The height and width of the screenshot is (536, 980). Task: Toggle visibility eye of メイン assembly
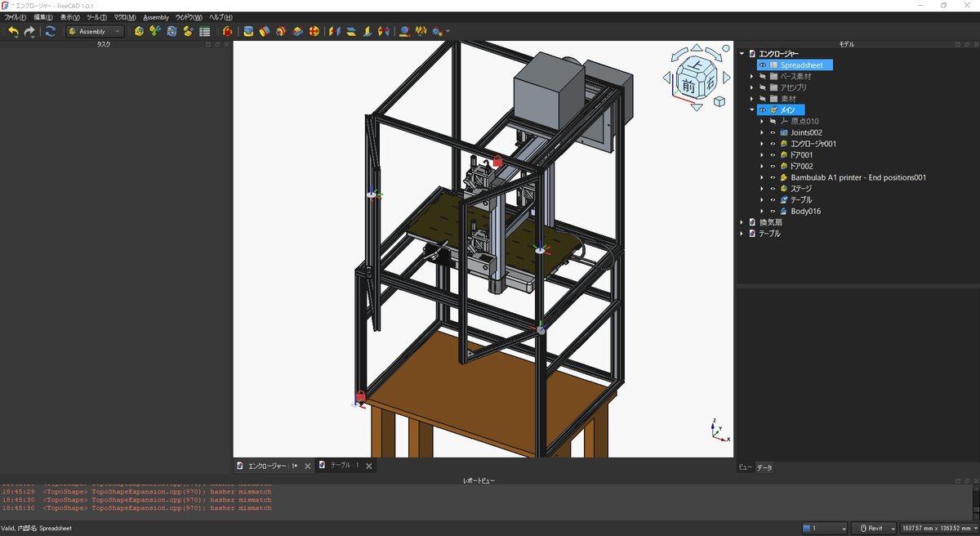pos(762,109)
